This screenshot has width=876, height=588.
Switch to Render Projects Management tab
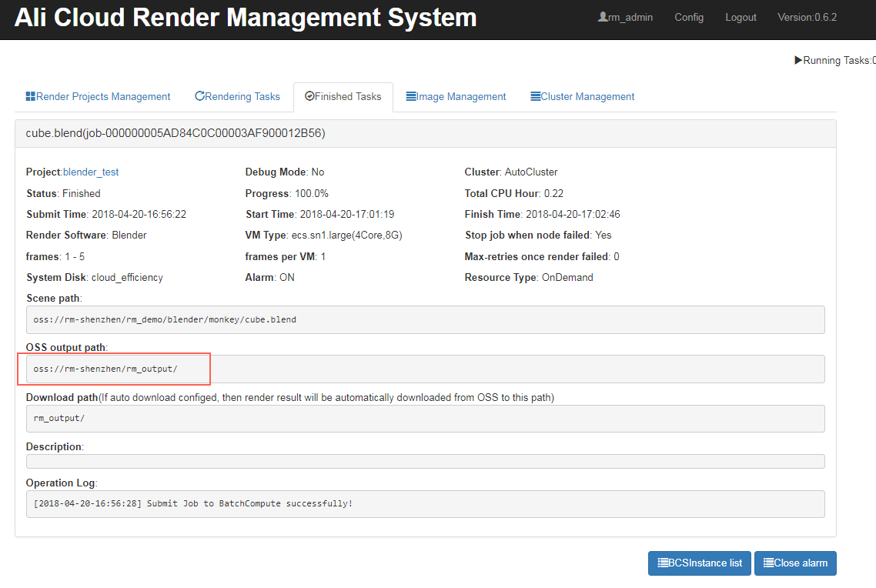point(98,97)
